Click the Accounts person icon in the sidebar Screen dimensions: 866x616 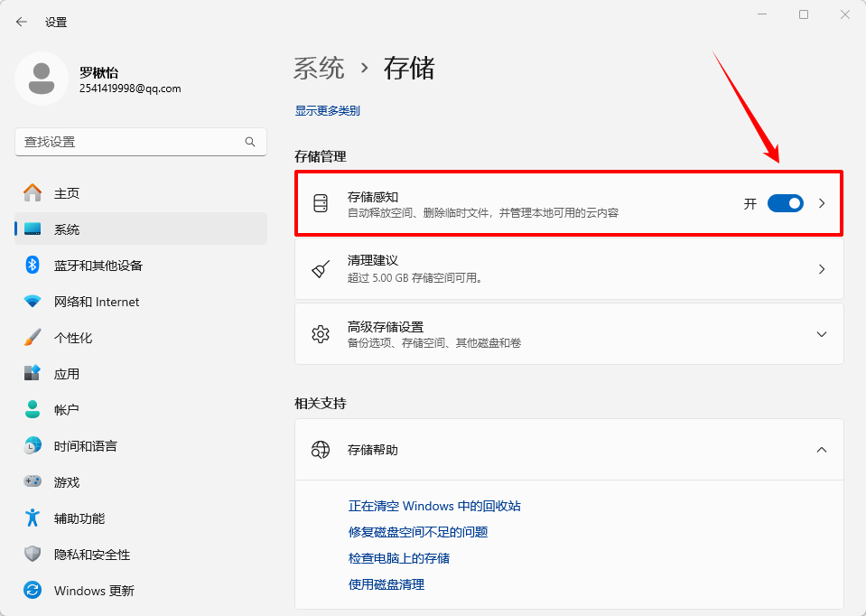[33, 409]
